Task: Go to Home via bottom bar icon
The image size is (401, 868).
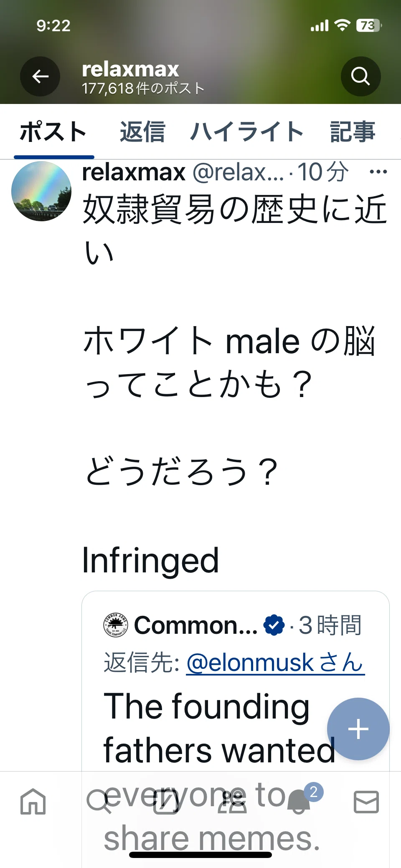Action: coord(33,802)
